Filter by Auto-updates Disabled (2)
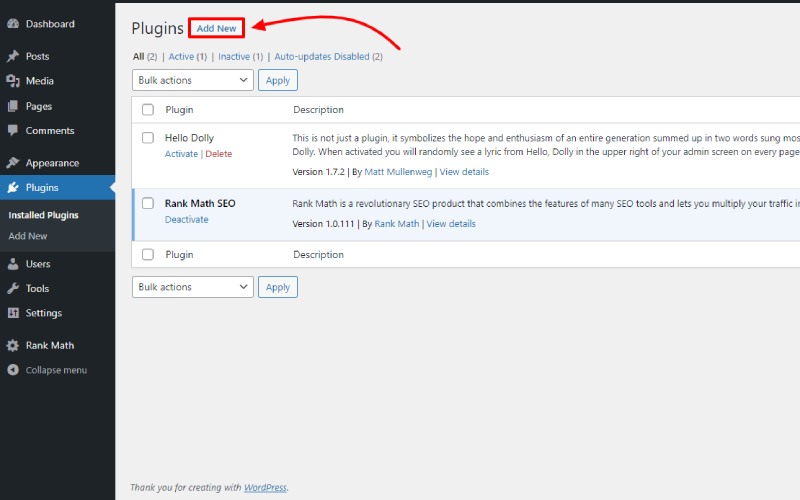800x500 pixels. tap(329, 57)
